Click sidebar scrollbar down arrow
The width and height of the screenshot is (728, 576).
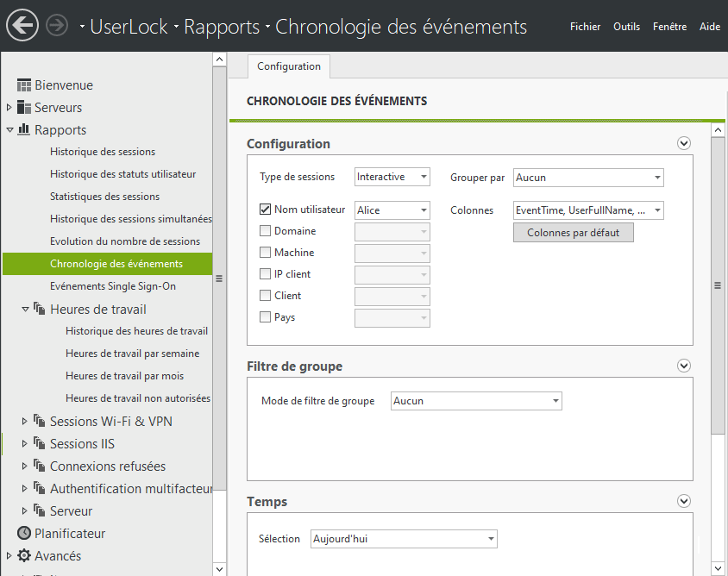pyautogui.click(x=220, y=569)
